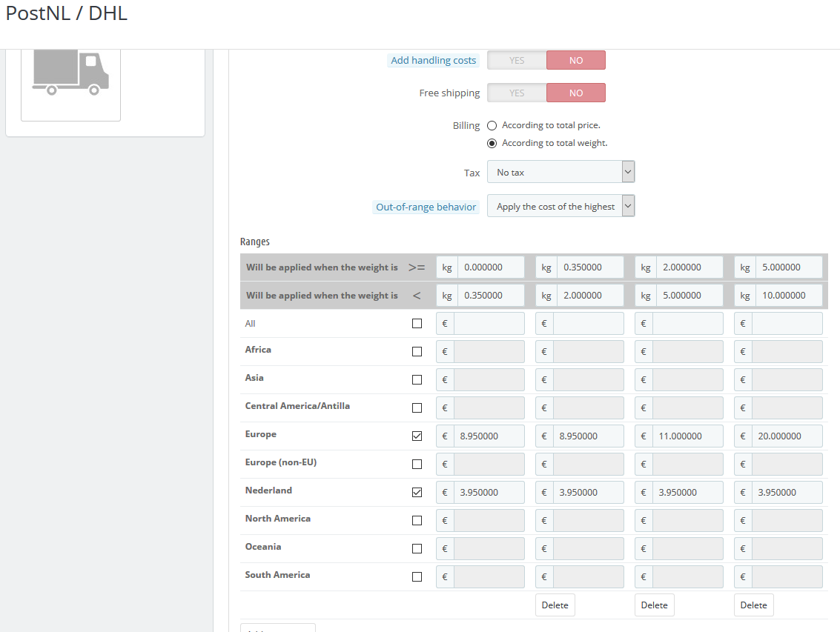Image resolution: width=840 pixels, height=632 pixels.
Task: Open the Tax dropdown
Action: (560, 173)
